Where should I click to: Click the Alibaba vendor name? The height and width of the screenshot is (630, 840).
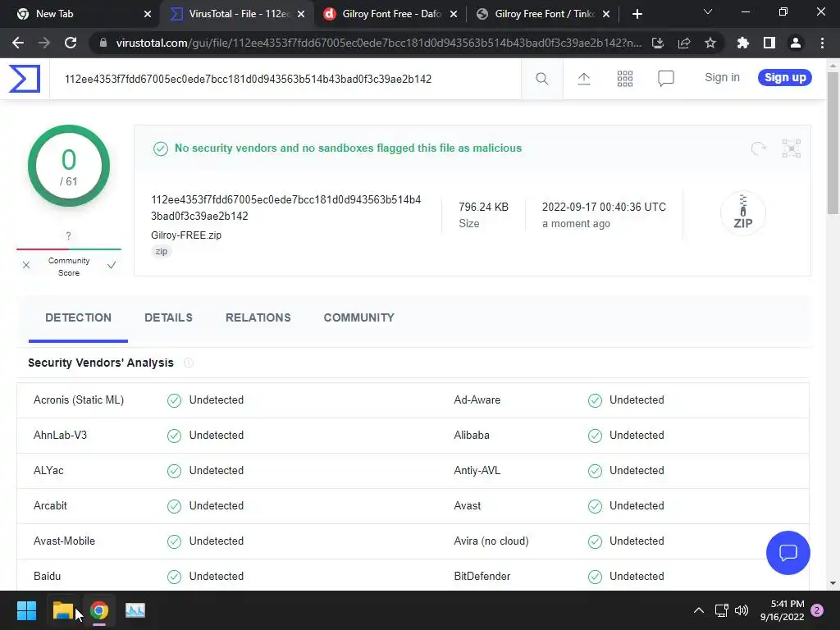coord(472,435)
